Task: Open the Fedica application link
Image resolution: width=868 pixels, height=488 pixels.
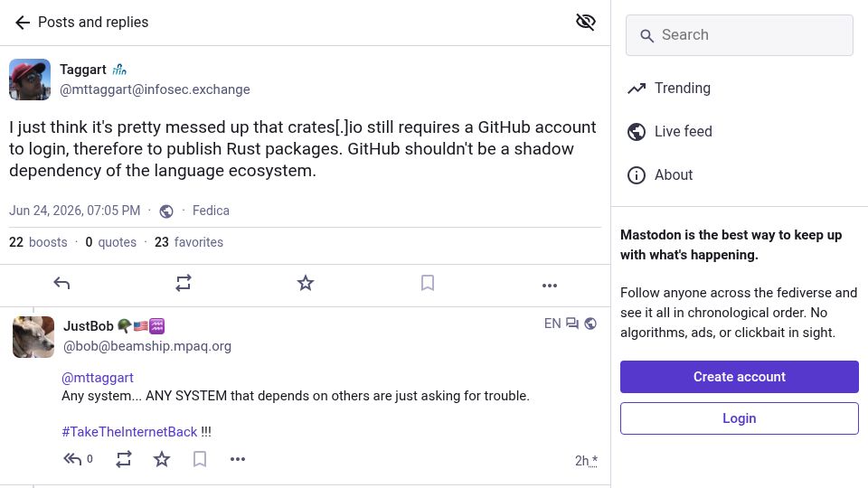Action: 211,211
